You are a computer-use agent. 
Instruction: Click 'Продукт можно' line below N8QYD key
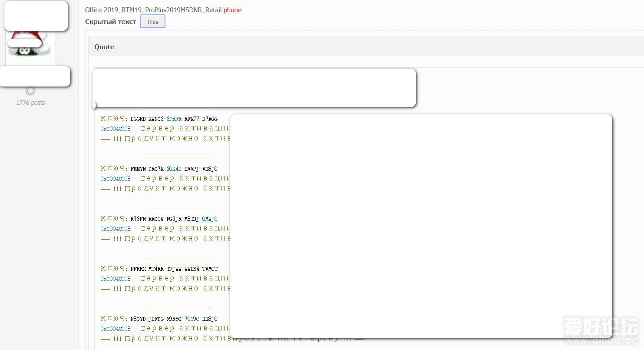pos(232,338)
